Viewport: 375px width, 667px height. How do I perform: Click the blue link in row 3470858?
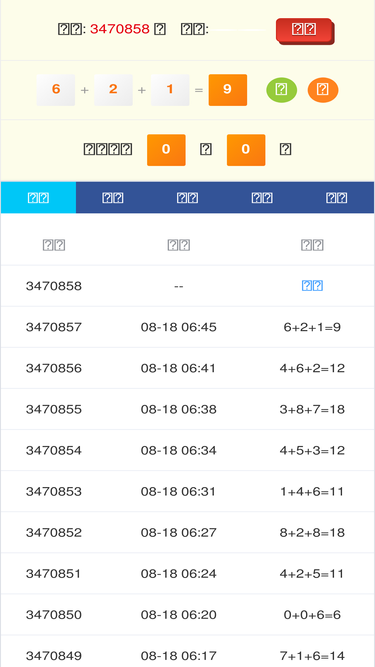(x=312, y=286)
